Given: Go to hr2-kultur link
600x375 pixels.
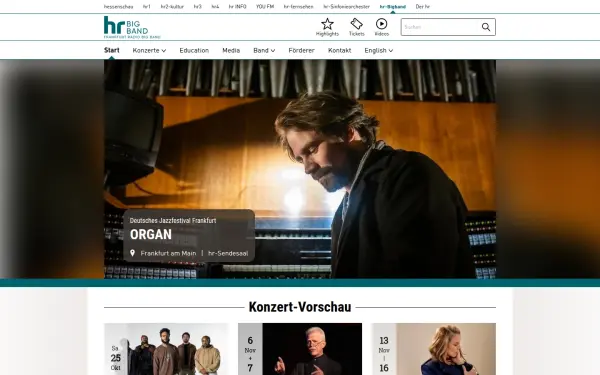Looking at the screenshot, I should click(172, 7).
